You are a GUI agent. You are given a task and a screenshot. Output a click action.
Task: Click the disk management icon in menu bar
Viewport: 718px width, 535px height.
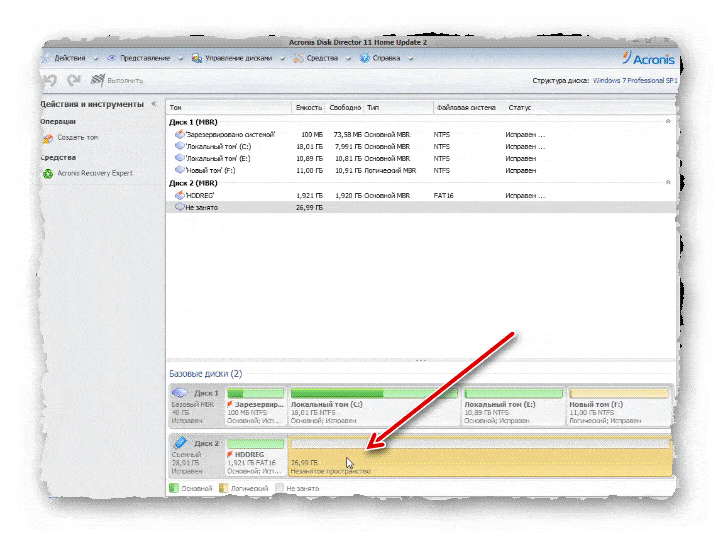pos(197,58)
